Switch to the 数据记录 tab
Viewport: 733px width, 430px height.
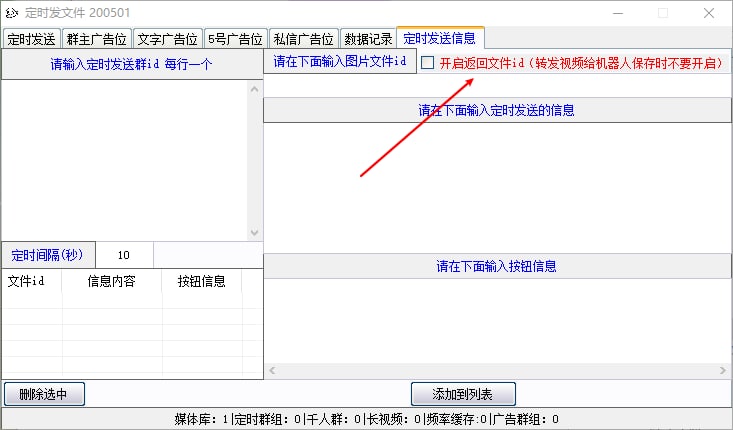tap(368, 39)
